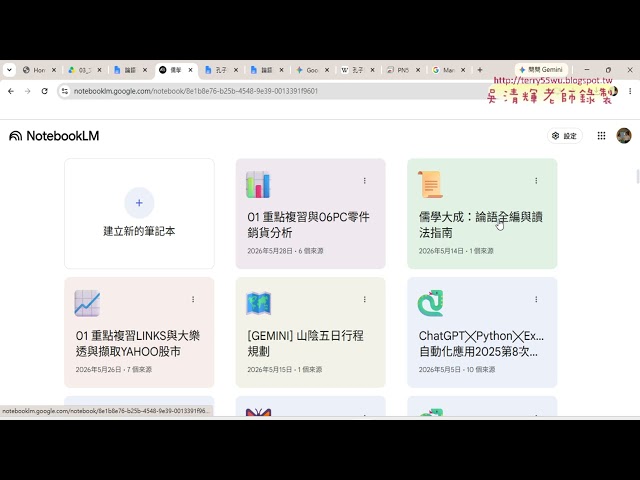
Task: View site information icon in address bar
Action: pyautogui.click(x=65, y=91)
